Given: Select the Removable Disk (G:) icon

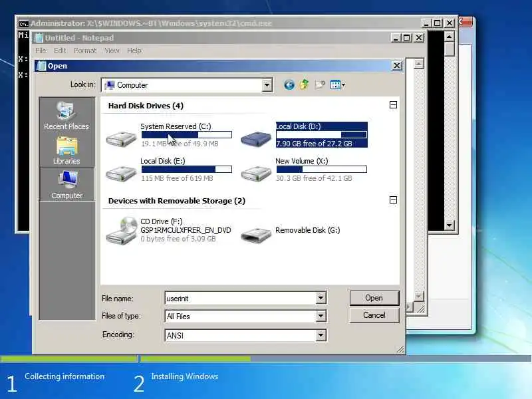Looking at the screenshot, I should 256,235.
